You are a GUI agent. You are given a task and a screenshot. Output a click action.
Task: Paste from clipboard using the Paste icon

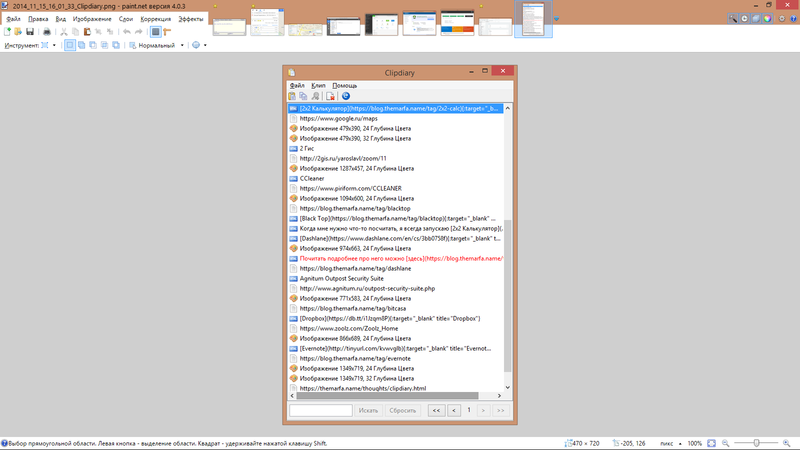(x=87, y=32)
